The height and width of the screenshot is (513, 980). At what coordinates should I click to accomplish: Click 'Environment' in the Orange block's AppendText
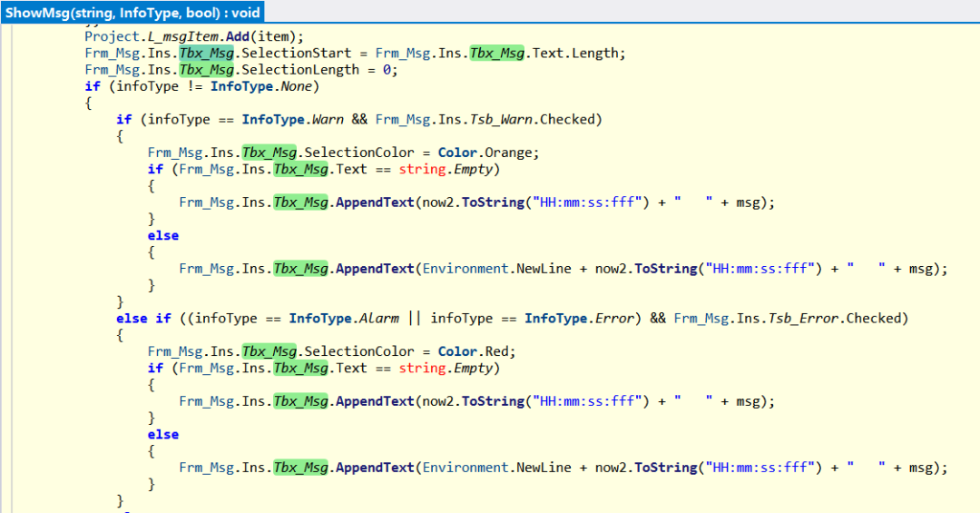pos(465,269)
